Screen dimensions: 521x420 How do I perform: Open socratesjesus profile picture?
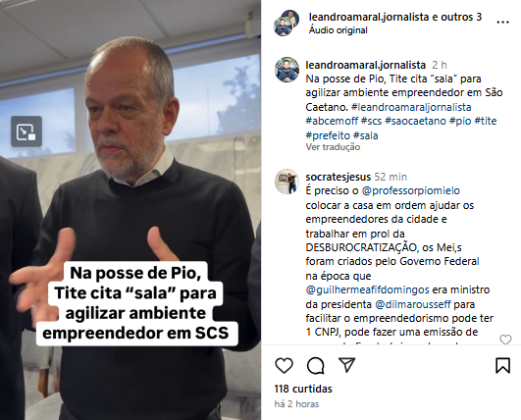pos(287,182)
